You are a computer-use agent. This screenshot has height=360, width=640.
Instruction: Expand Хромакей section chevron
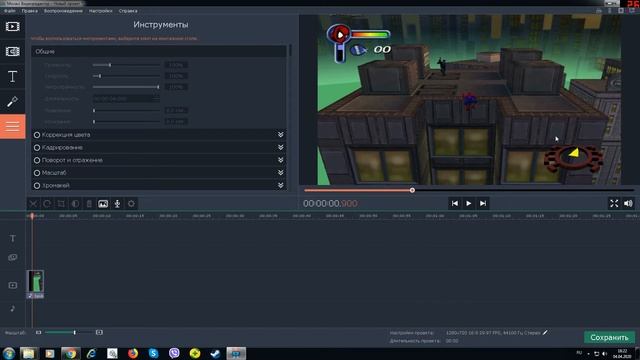(280, 185)
